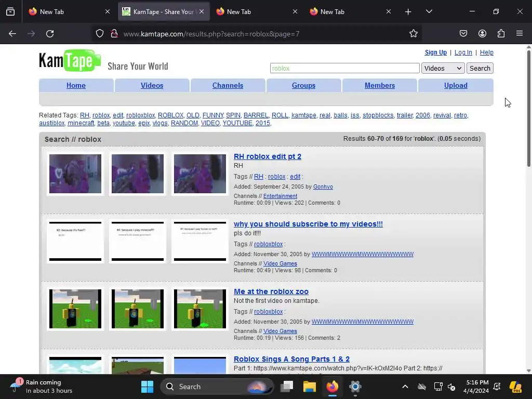Click the Sign Up link
The width and height of the screenshot is (532, 399).
click(436, 52)
